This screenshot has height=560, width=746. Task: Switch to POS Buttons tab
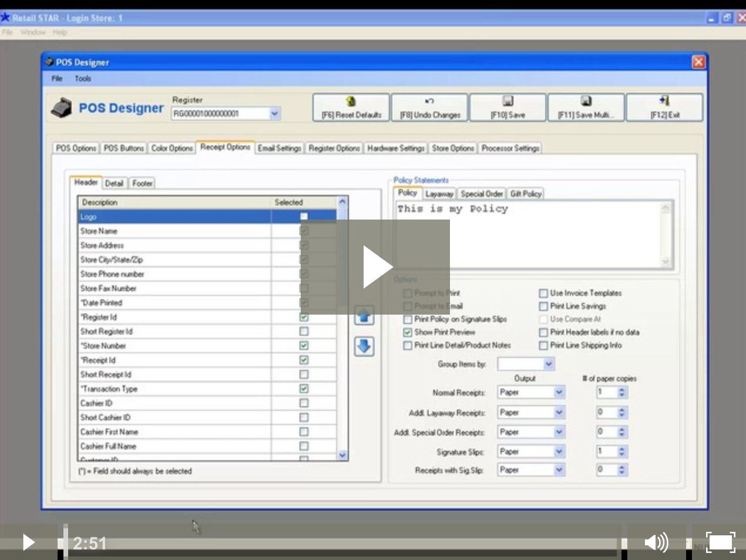(x=123, y=148)
